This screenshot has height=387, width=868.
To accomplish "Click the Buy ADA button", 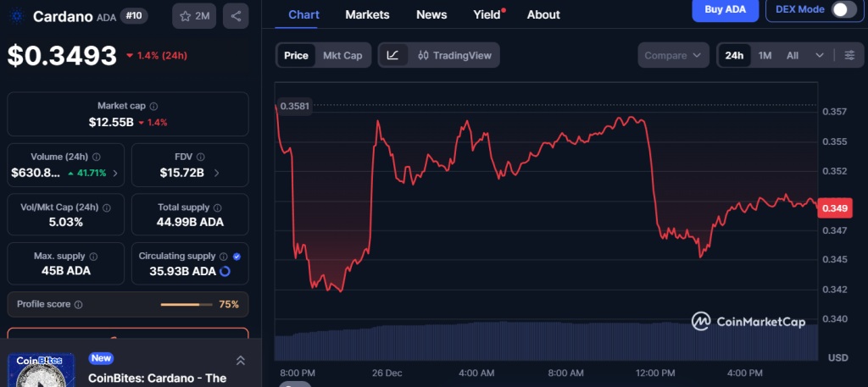I will tap(726, 9).
